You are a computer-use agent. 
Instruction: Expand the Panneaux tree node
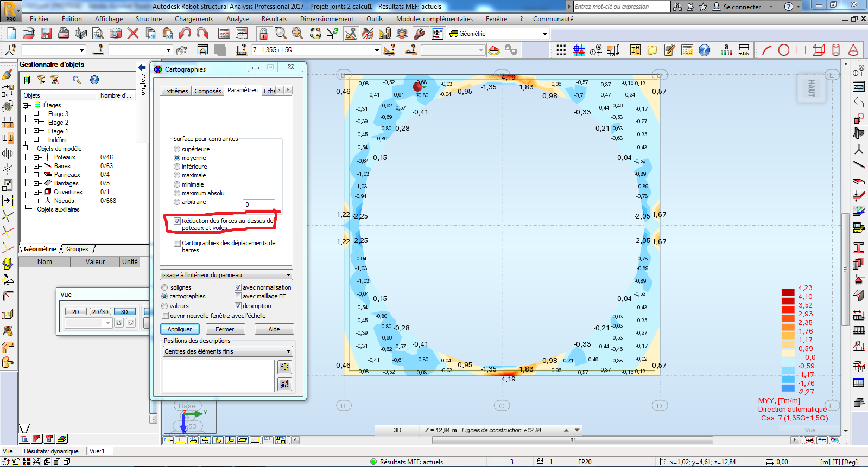[x=36, y=175]
